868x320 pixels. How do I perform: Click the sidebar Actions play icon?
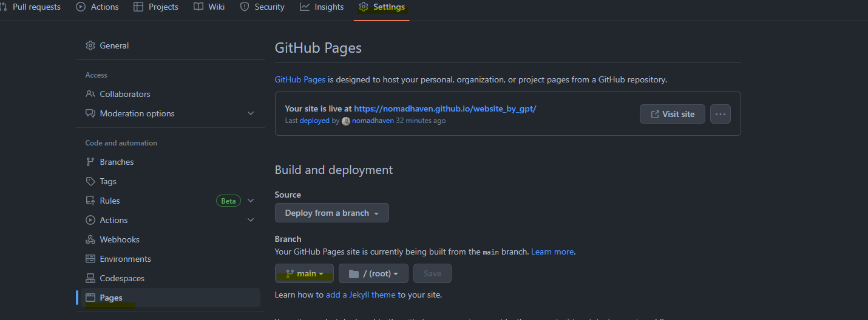point(90,220)
